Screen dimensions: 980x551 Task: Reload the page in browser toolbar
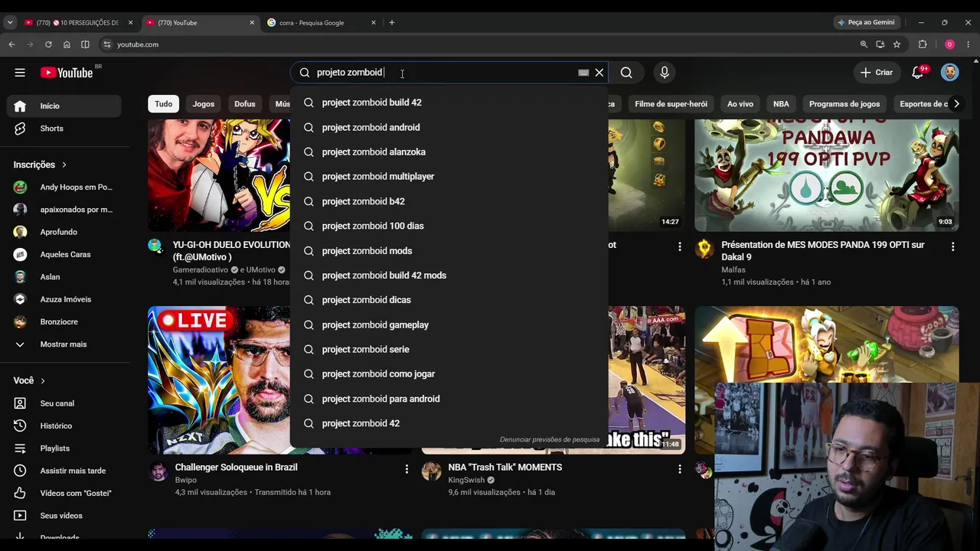[48, 44]
